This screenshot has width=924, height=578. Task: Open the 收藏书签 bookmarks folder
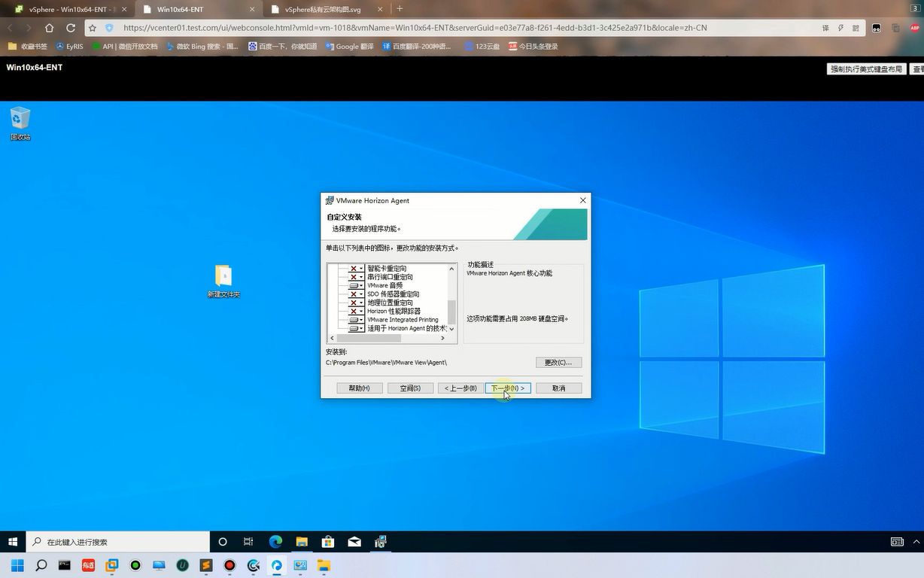(x=28, y=46)
